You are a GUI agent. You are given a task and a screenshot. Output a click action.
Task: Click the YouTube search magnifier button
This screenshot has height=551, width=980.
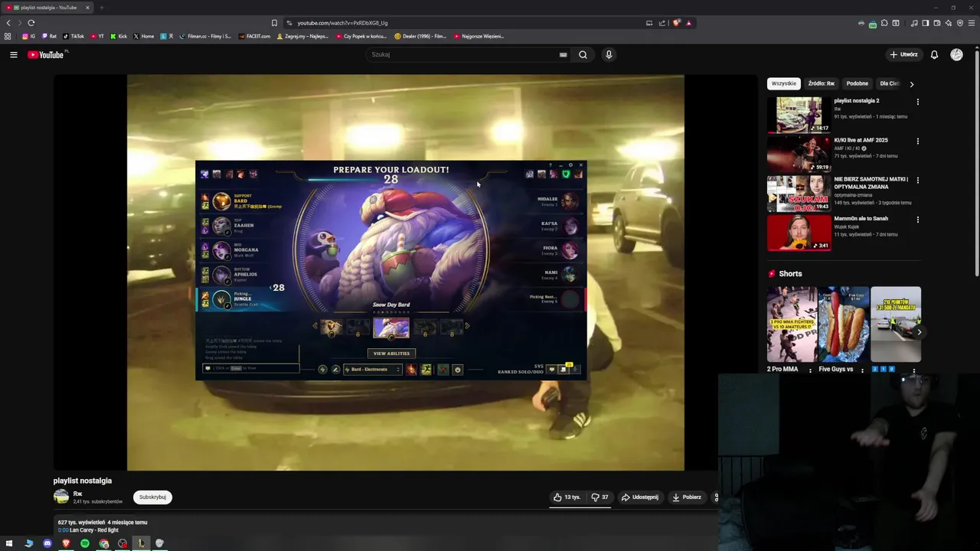click(x=583, y=54)
